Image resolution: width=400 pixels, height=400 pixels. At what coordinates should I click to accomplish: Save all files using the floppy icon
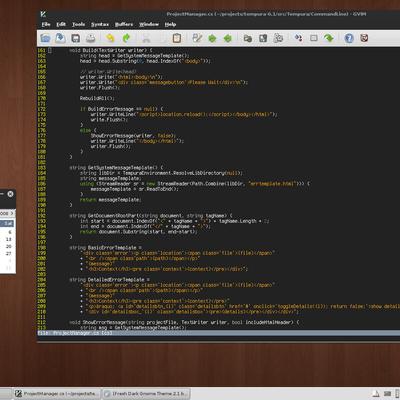pos(76,38)
